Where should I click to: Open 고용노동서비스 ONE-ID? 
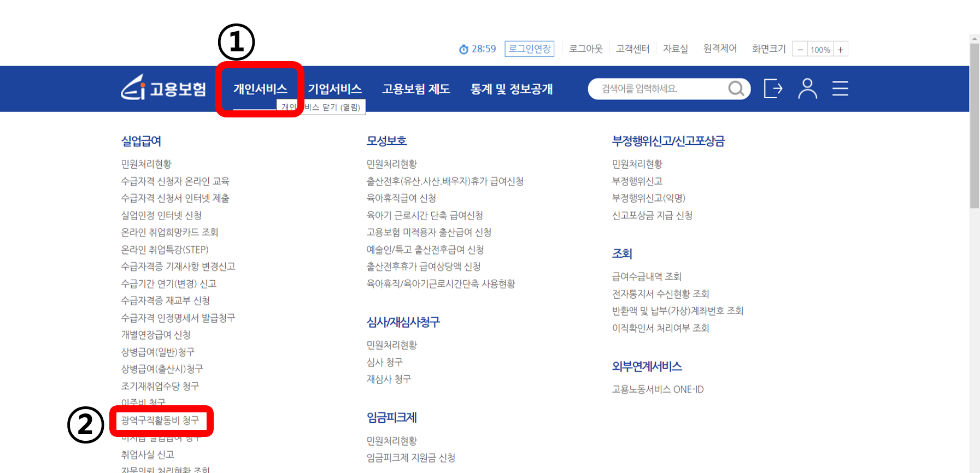tap(658, 389)
